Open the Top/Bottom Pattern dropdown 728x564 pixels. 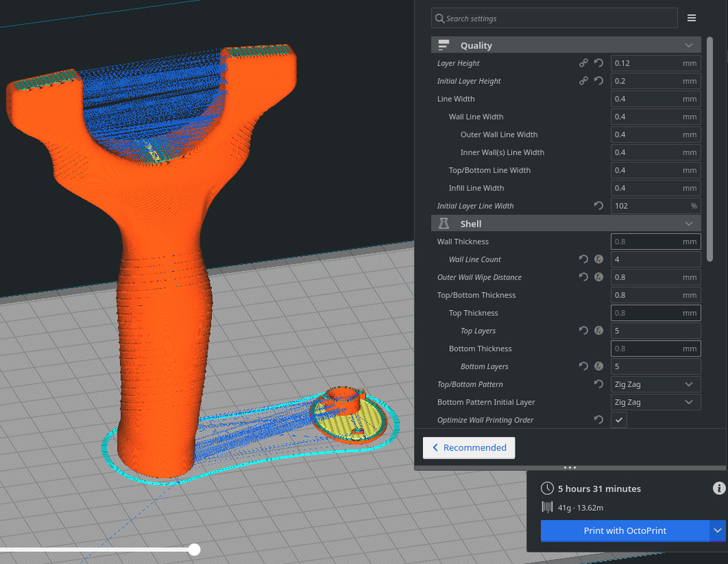pos(655,384)
